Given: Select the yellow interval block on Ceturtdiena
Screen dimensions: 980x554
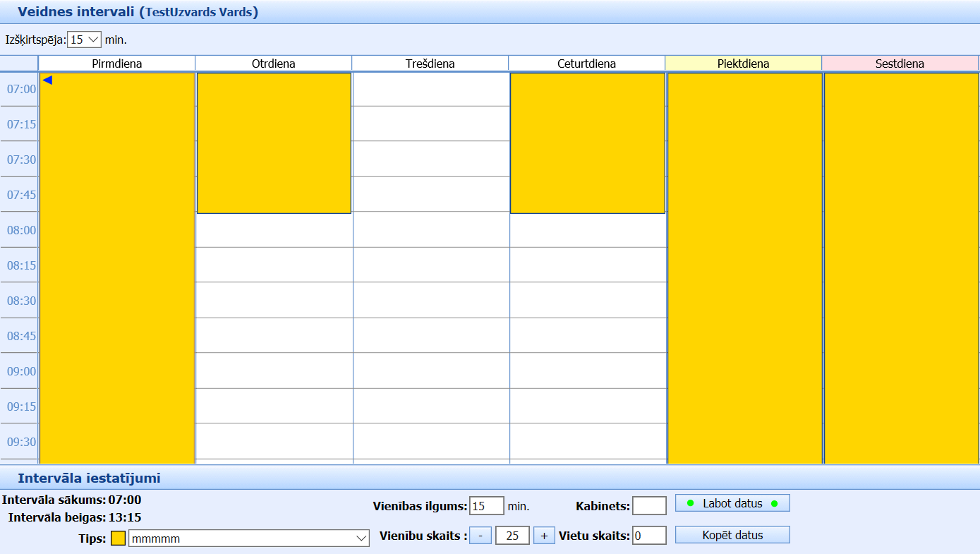Looking at the screenshot, I should [x=587, y=143].
